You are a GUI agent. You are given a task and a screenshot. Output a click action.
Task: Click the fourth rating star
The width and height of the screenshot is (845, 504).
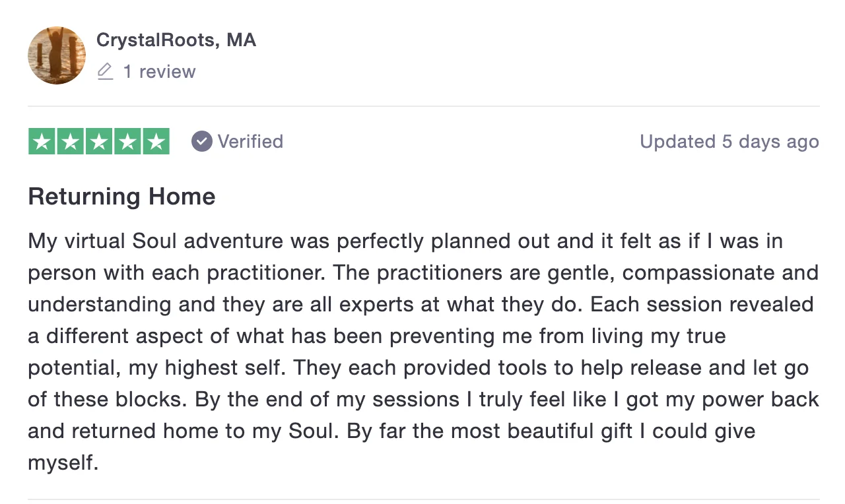[127, 141]
